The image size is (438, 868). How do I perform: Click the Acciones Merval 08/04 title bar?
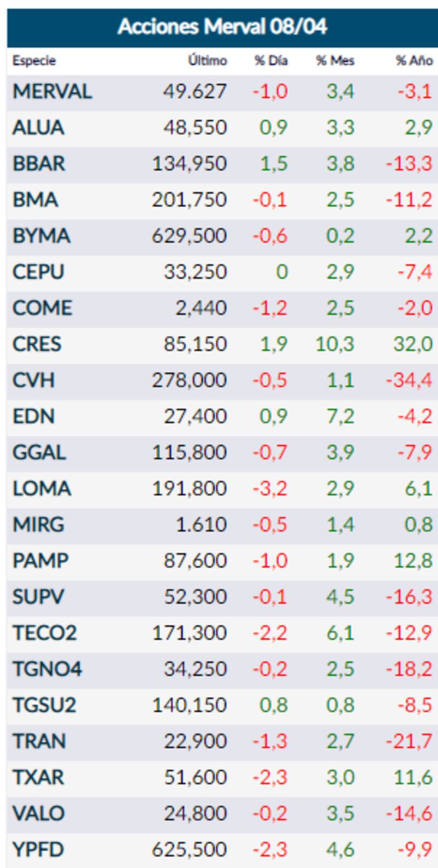[x=222, y=26]
